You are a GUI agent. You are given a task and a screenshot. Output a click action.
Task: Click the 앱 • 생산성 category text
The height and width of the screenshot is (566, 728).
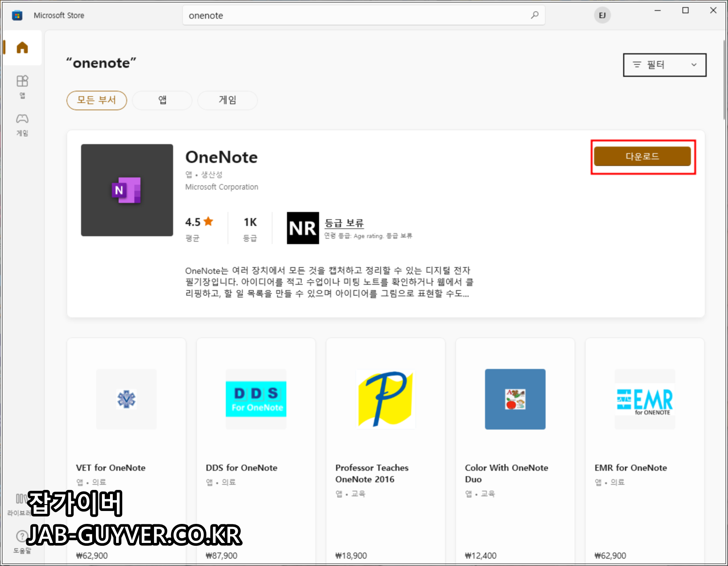204,175
